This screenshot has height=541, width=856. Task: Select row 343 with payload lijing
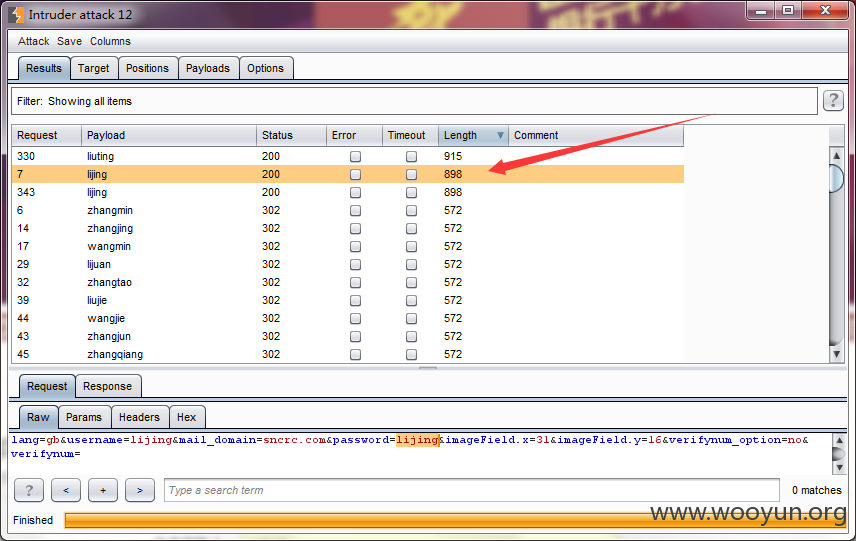point(348,192)
